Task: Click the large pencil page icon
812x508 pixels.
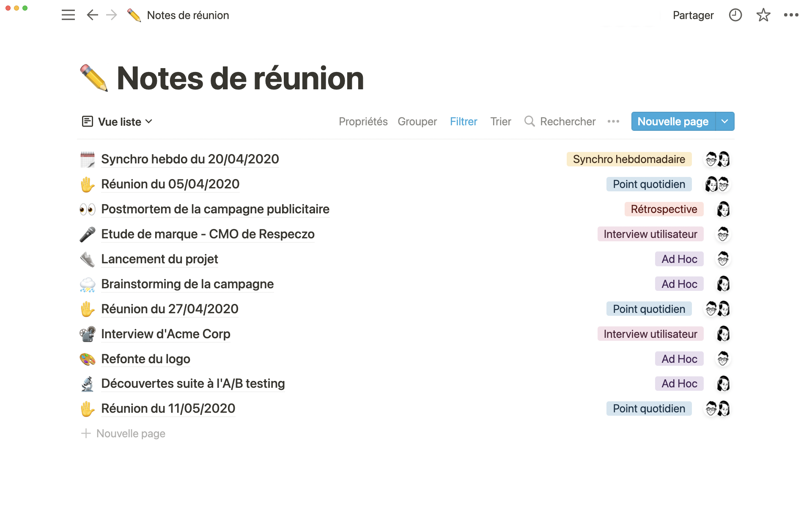Action: (94, 78)
